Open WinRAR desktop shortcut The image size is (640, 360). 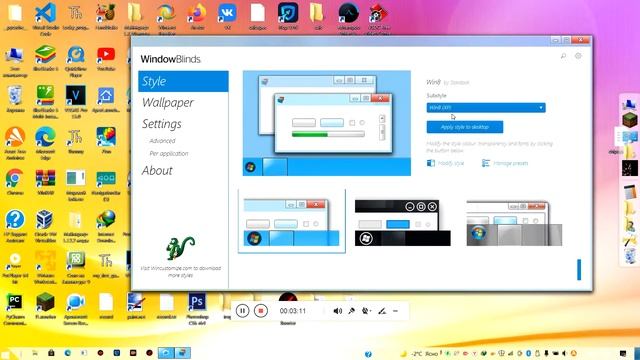tap(45, 182)
